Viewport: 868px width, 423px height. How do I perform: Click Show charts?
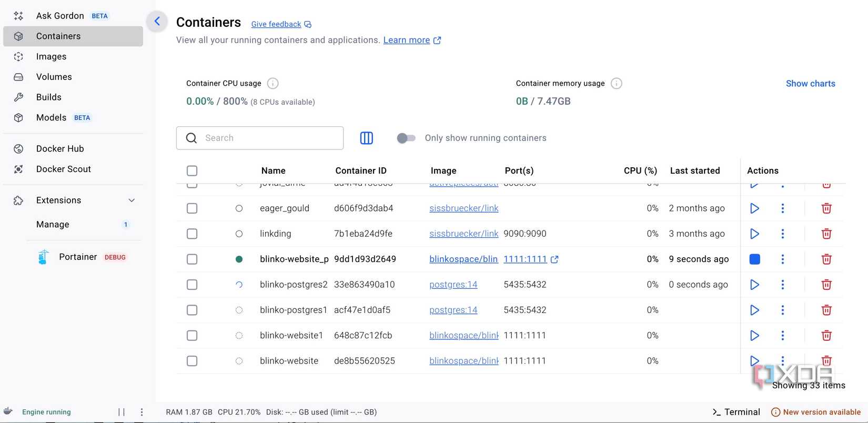(810, 84)
